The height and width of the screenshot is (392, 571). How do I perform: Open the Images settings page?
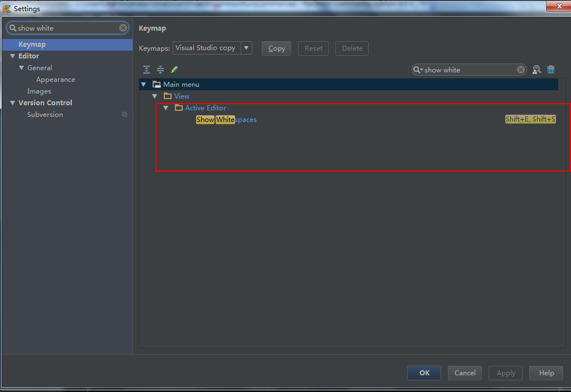pyautogui.click(x=39, y=91)
